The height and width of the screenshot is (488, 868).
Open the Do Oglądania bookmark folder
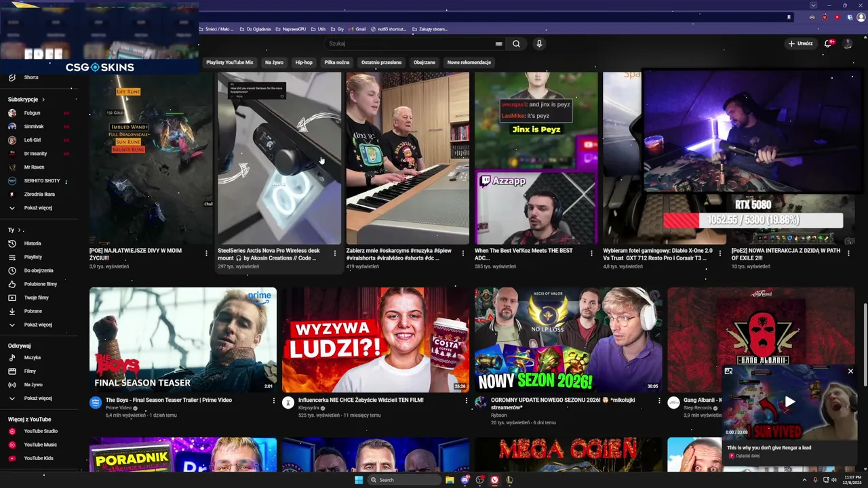[255, 29]
